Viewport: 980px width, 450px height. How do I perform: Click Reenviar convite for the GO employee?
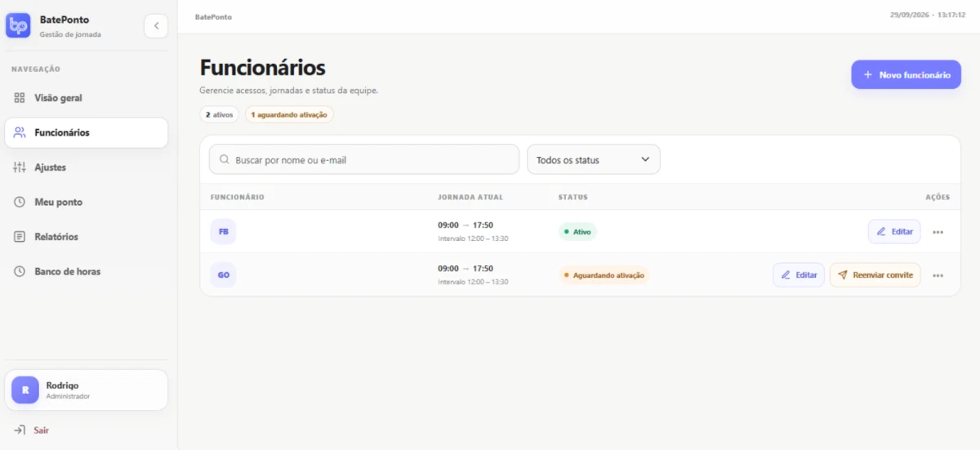[x=875, y=275]
